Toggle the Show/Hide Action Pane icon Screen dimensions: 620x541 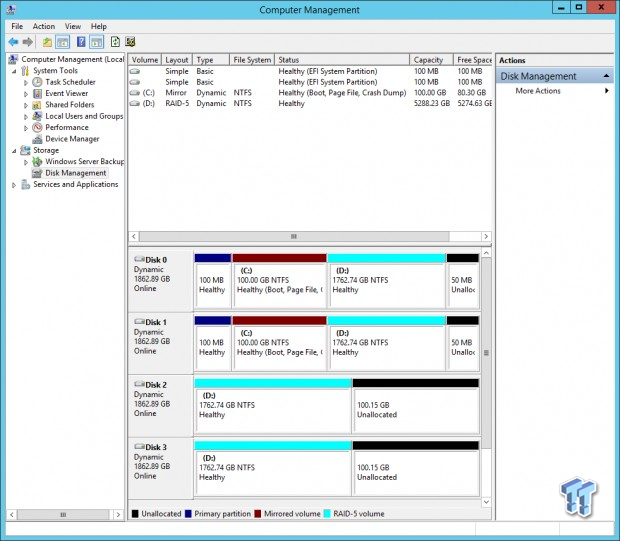[x=96, y=42]
